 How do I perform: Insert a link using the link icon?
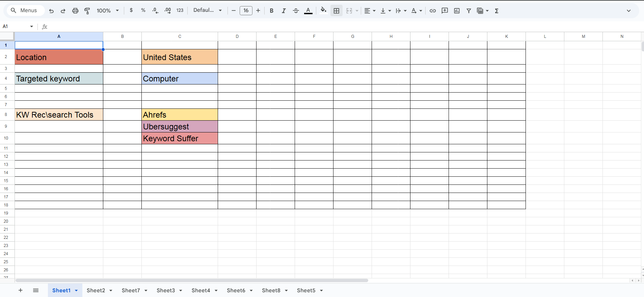point(432,11)
